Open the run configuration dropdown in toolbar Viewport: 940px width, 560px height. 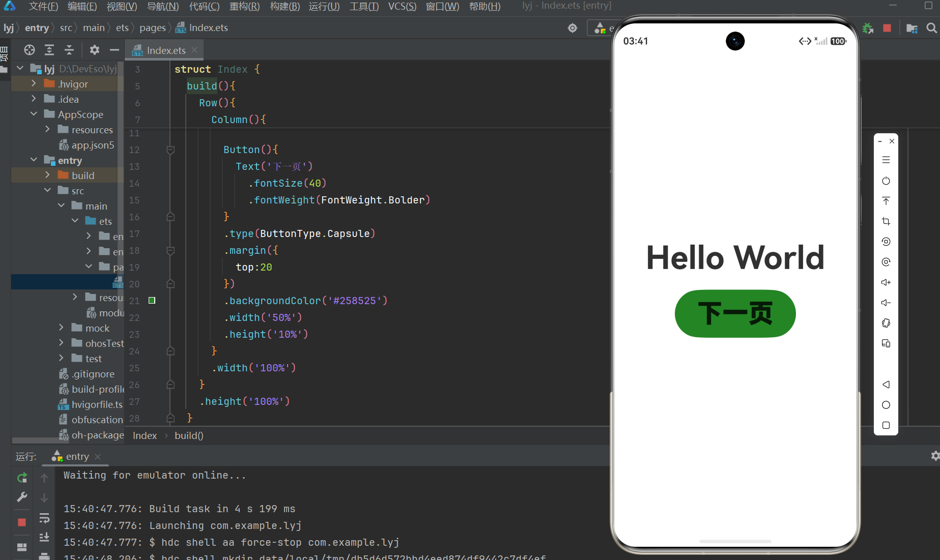[x=601, y=28]
